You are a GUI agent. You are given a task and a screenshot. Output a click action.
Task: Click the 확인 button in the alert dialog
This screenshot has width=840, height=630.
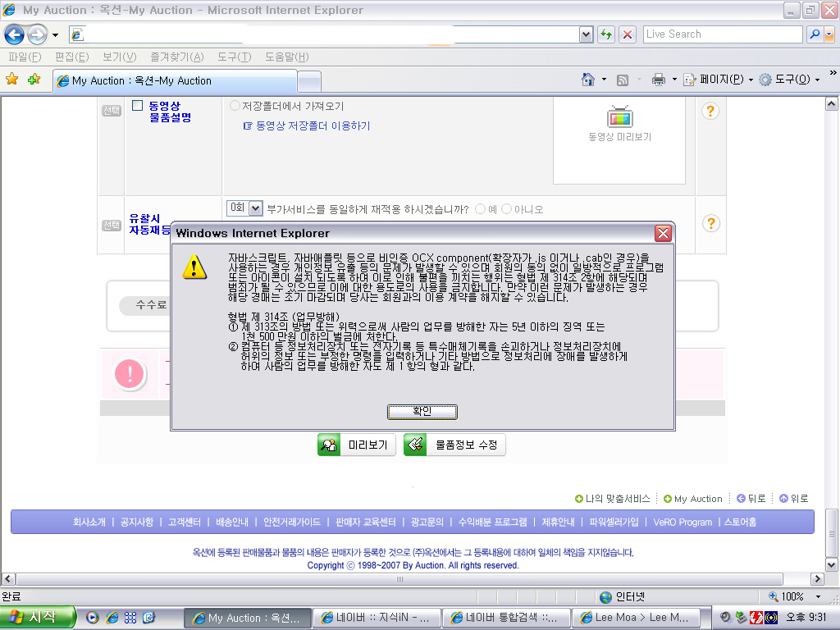422,412
